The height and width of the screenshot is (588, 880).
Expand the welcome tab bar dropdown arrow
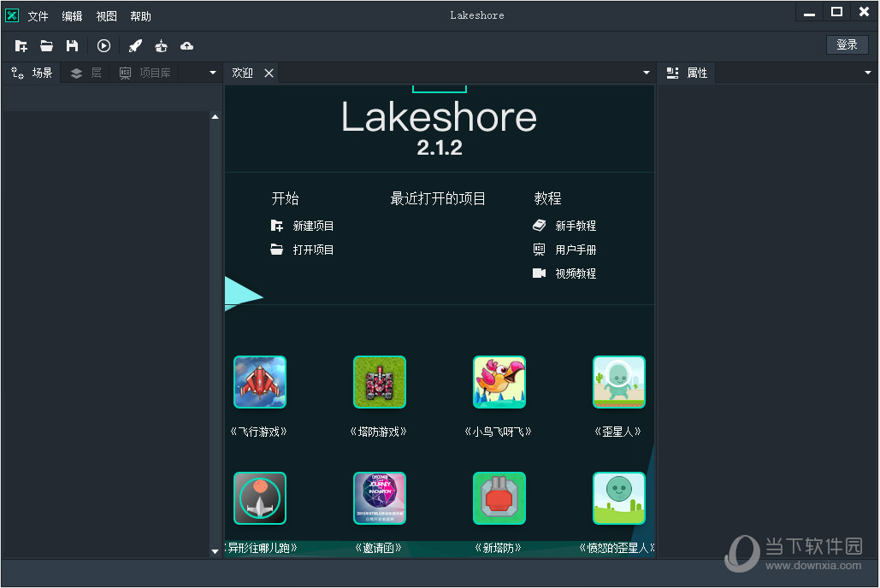pyautogui.click(x=647, y=73)
